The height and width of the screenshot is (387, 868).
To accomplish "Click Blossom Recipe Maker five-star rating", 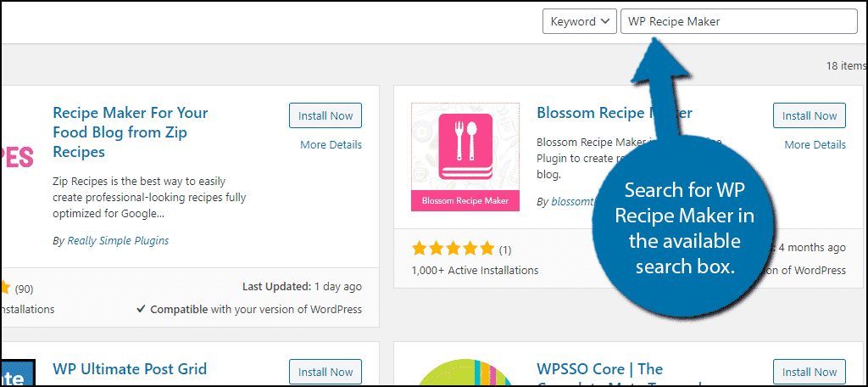I will (x=453, y=249).
